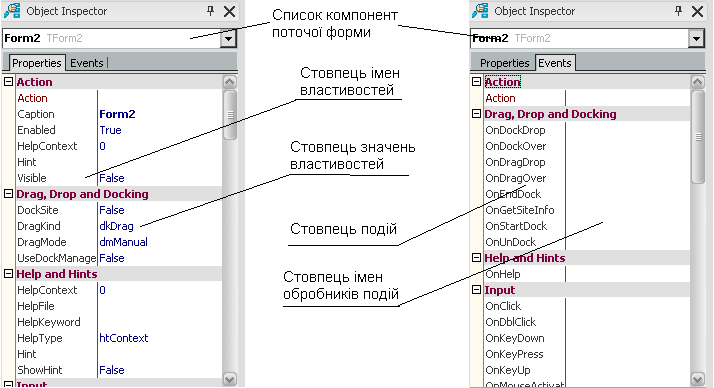Select the DragMode property name
The width and height of the screenshot is (714, 388).
[42, 242]
